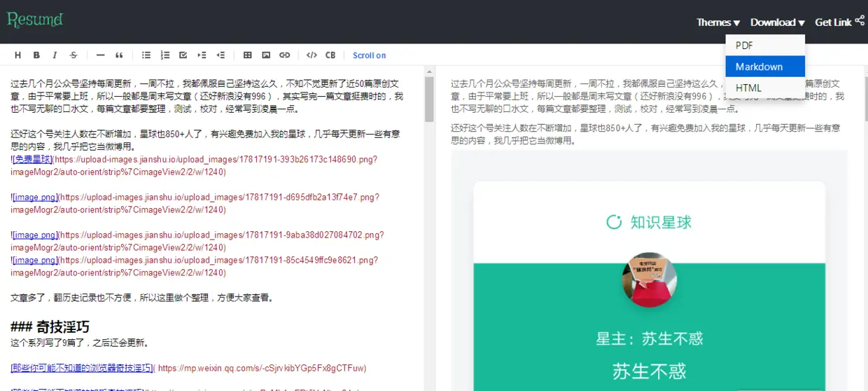Click the 那些你可能不知道的浏览器奇技淫巧 link
Image resolution: width=868 pixels, height=391 pixels.
(81, 368)
